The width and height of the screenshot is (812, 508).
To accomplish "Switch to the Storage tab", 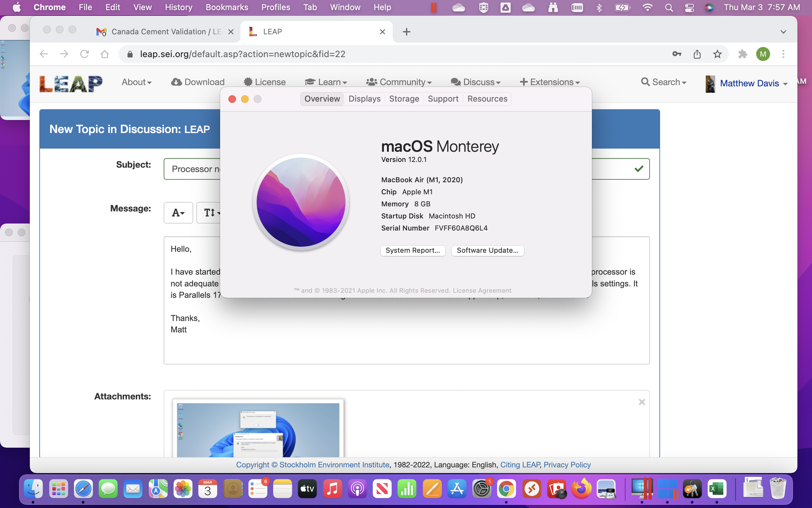I will 404,99.
